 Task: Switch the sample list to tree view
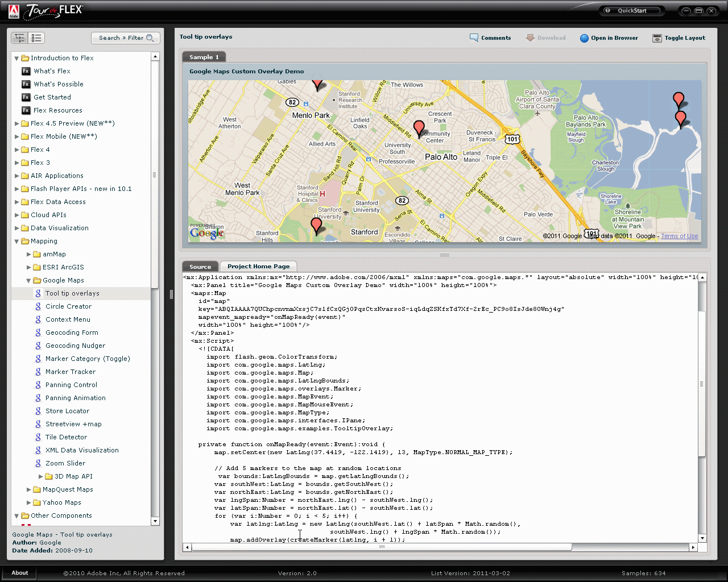coord(20,38)
